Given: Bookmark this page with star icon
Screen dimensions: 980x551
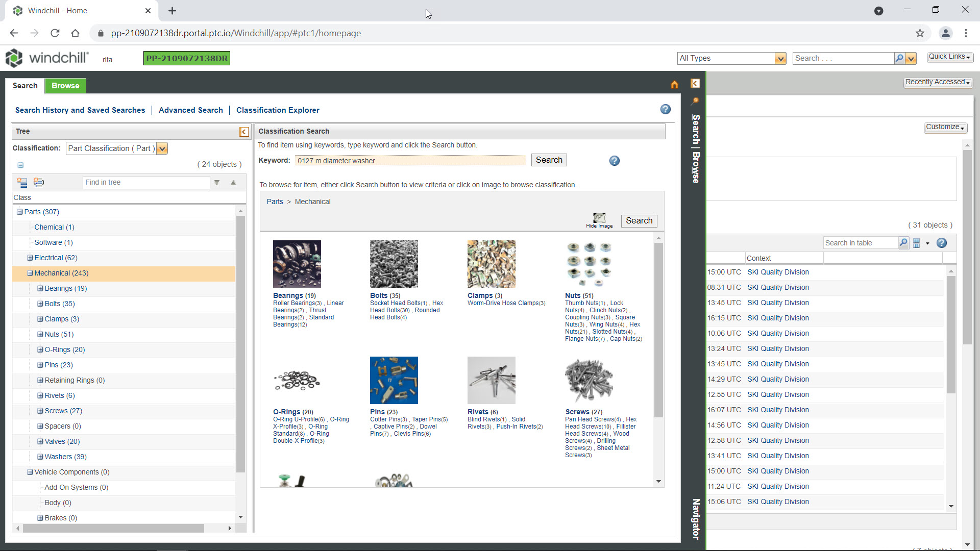Looking at the screenshot, I should point(920,33).
